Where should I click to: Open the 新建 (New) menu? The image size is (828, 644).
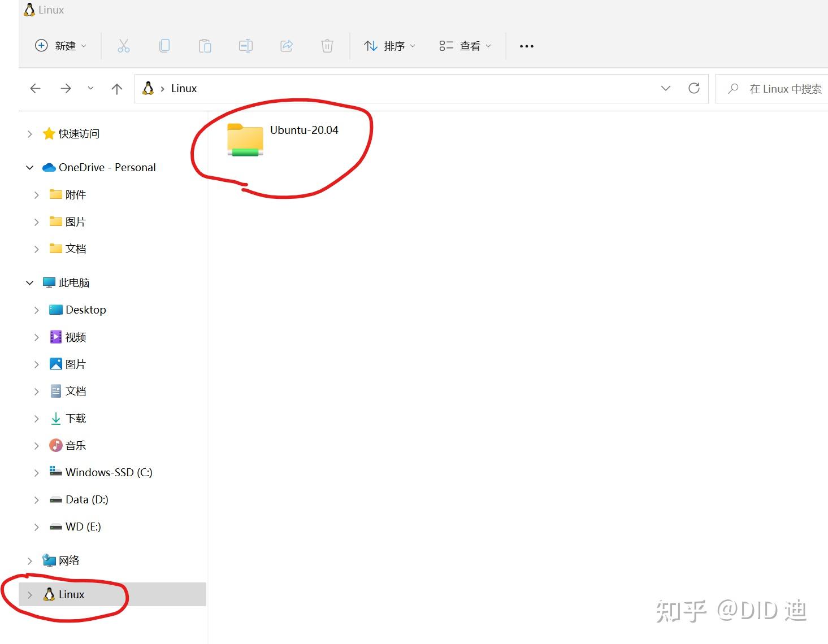[x=61, y=46]
